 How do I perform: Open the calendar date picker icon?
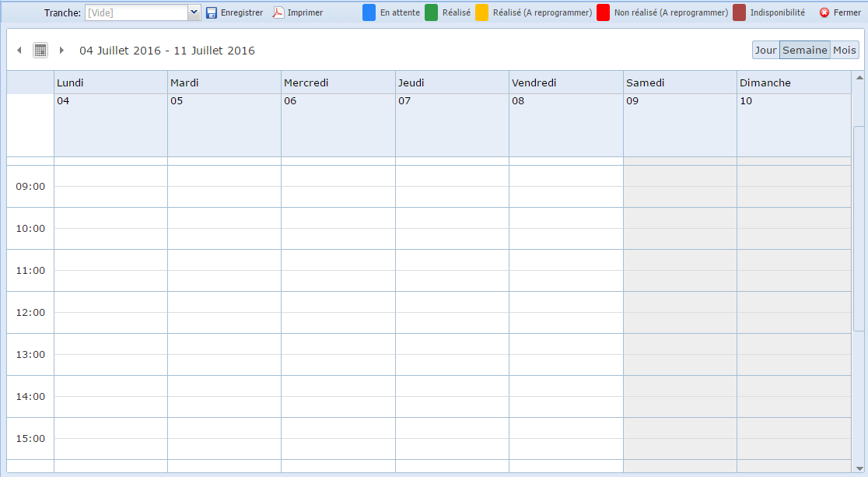[x=40, y=51]
